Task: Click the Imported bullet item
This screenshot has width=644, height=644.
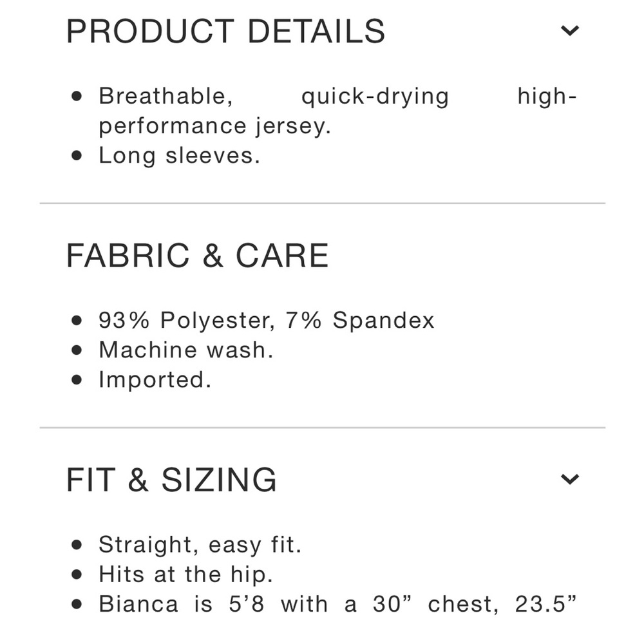Action: pos(155,380)
